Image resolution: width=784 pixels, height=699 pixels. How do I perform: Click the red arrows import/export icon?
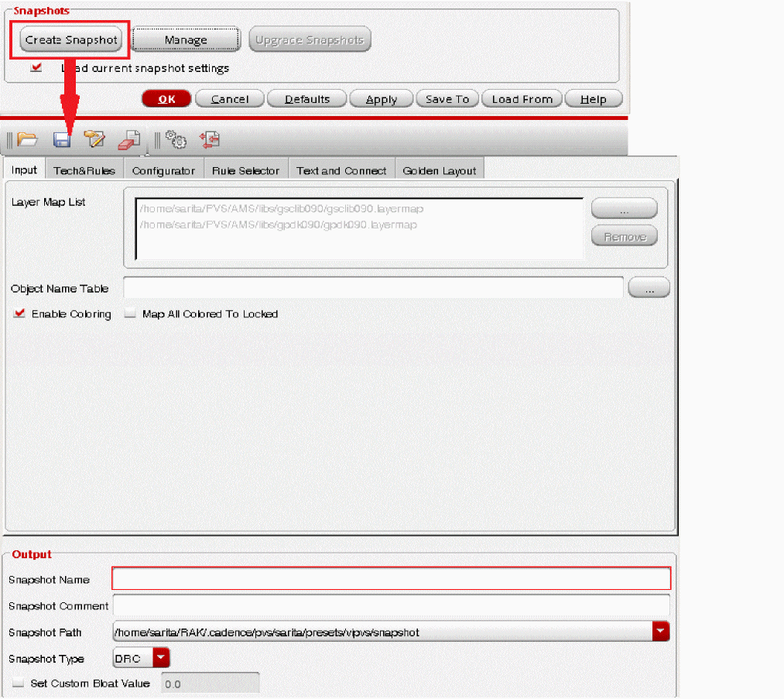tap(210, 139)
